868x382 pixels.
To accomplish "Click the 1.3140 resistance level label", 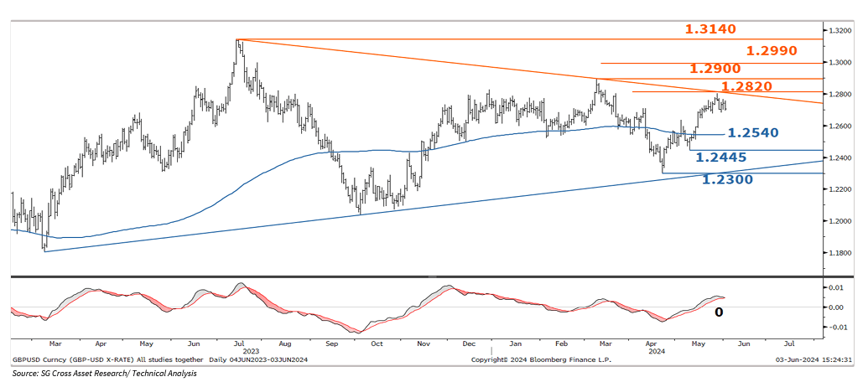I will click(710, 29).
